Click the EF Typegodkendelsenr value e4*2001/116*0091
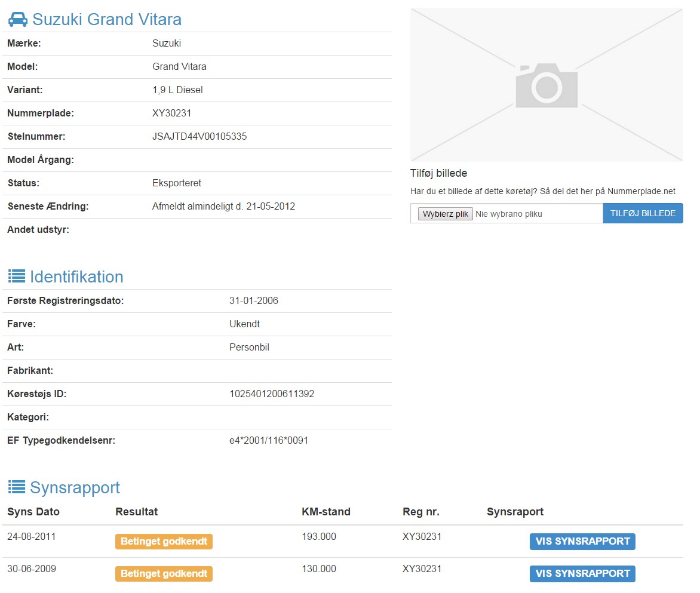 coord(269,441)
